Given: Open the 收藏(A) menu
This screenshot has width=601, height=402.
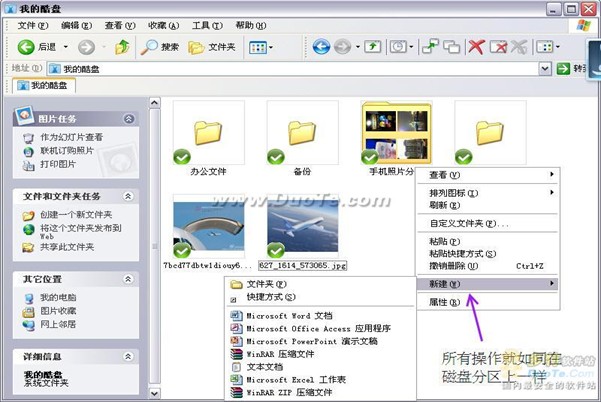Looking at the screenshot, I should click(164, 25).
